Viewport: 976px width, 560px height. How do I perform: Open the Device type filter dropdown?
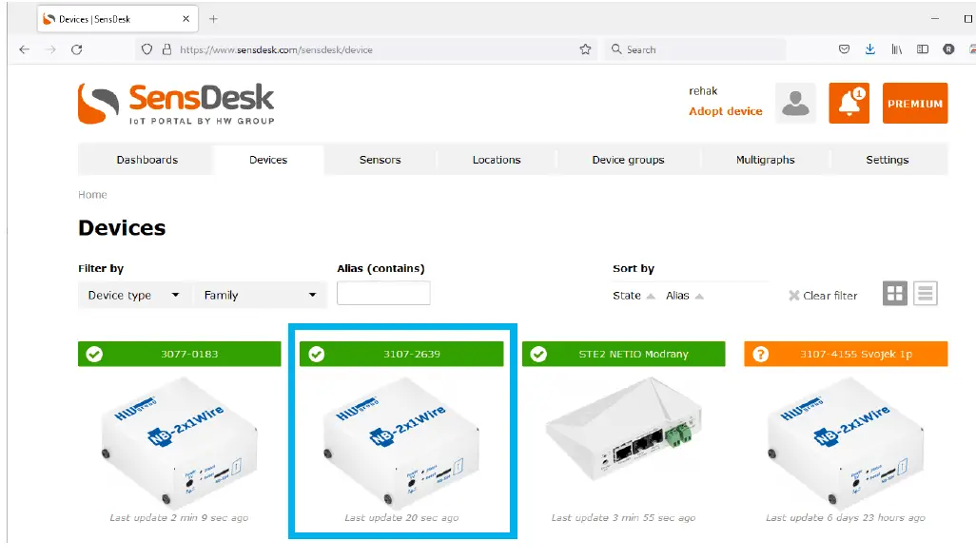point(133,295)
